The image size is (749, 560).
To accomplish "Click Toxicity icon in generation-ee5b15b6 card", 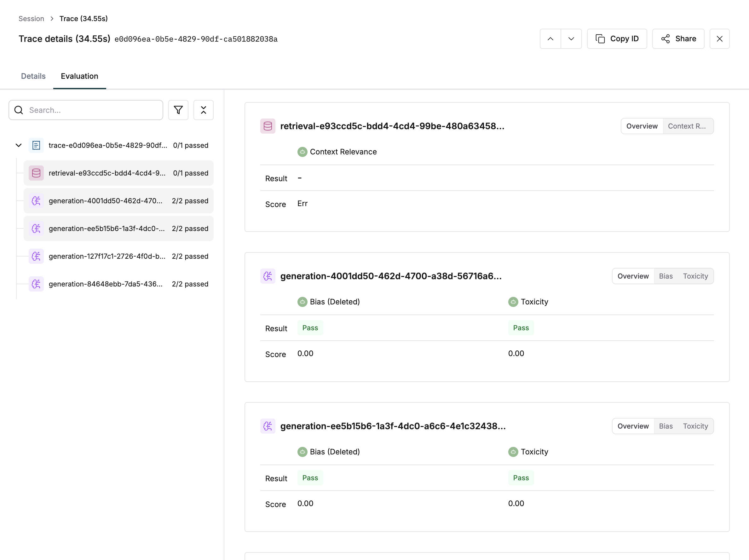I will tap(513, 452).
